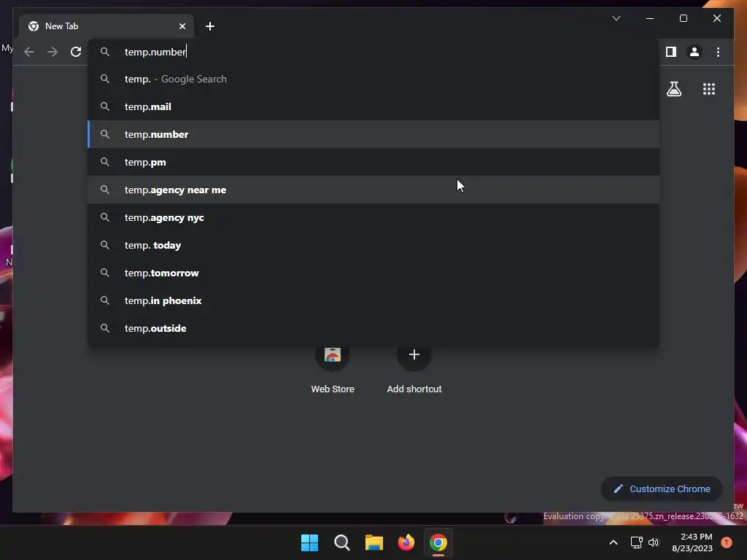Open the volume speaker tray icon
Image resolution: width=747 pixels, height=560 pixels.
[653, 542]
